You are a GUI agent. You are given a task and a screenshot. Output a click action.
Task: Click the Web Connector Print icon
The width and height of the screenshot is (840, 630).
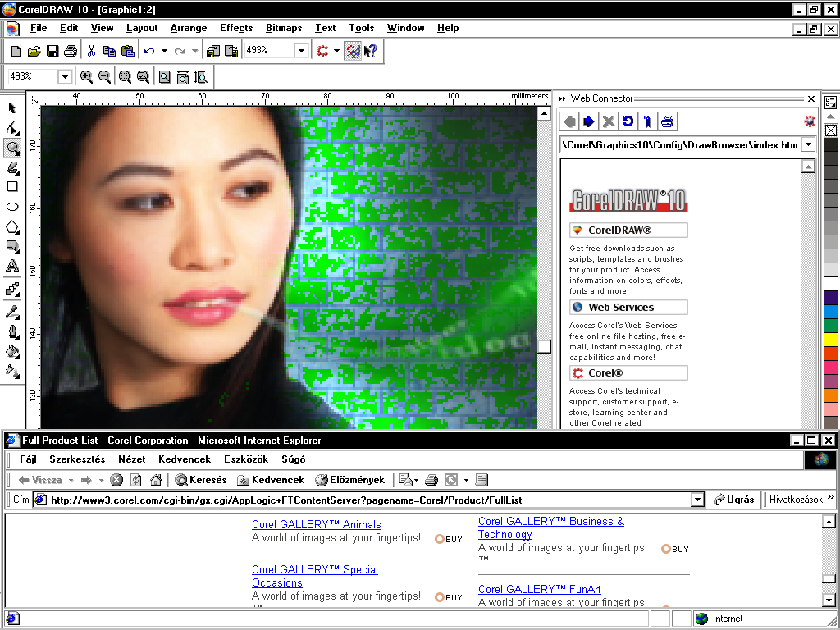667,121
